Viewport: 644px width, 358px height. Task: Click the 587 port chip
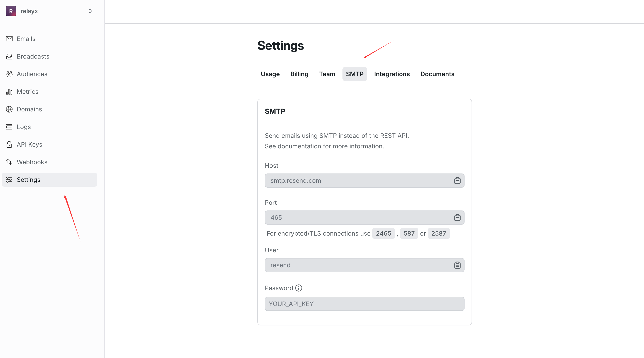point(409,233)
